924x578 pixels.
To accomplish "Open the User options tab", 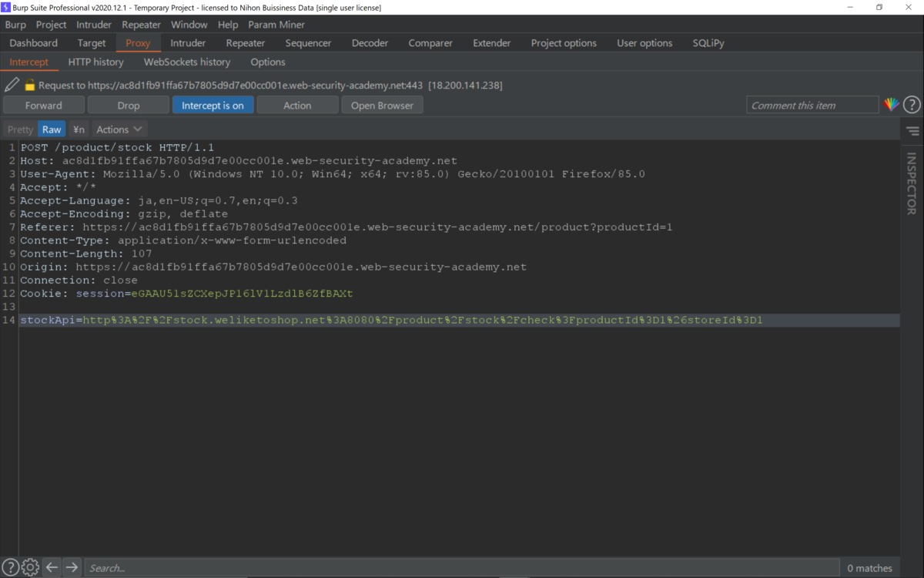I will point(644,43).
